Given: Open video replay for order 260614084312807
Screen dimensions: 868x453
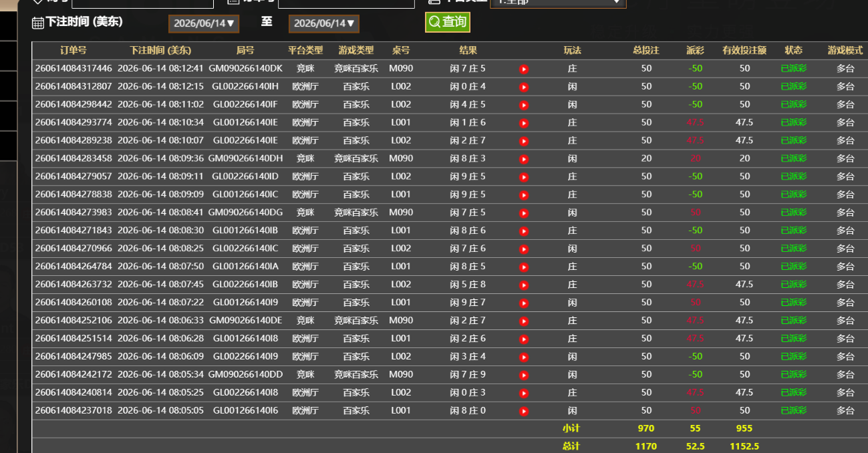Looking at the screenshot, I should tap(524, 87).
